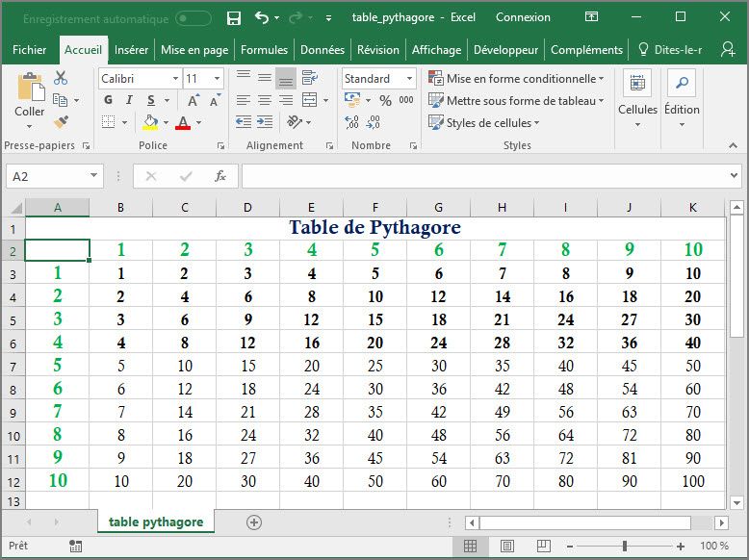The height and width of the screenshot is (560, 749).
Task: Toggle italic I formatting
Action: [x=129, y=100]
